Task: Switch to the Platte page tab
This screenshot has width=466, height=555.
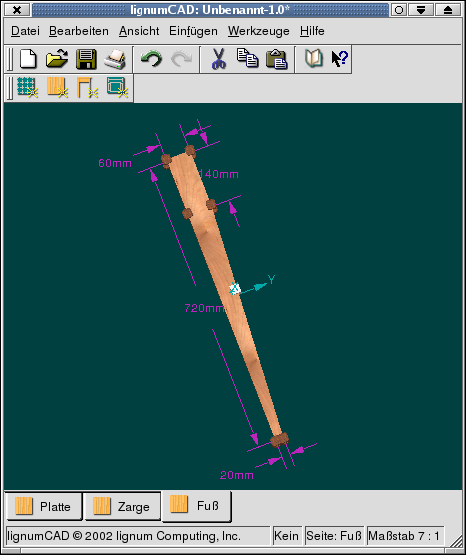Action: click(x=44, y=507)
